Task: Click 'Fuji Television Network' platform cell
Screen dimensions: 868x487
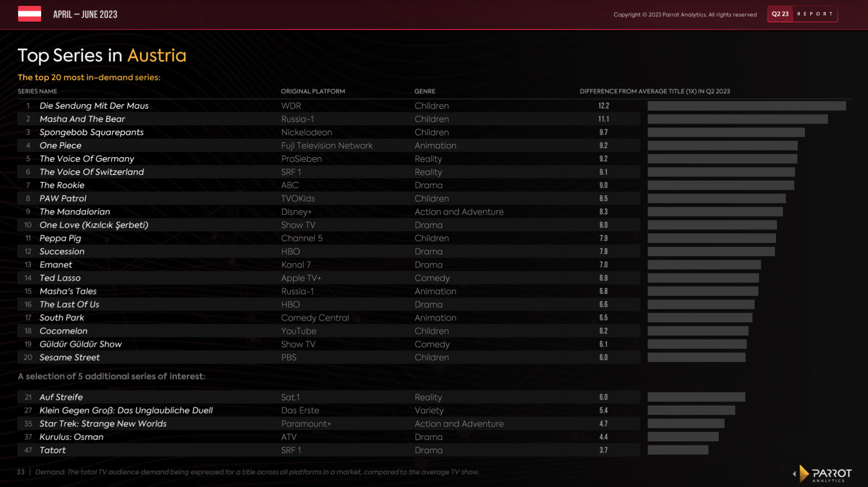Action: pyautogui.click(x=327, y=146)
